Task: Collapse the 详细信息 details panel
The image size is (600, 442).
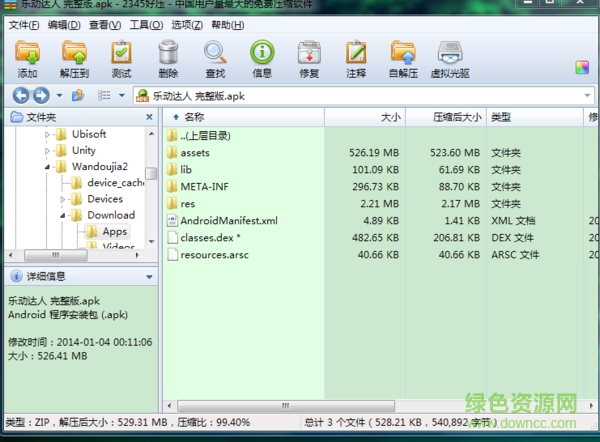Action: [149, 275]
